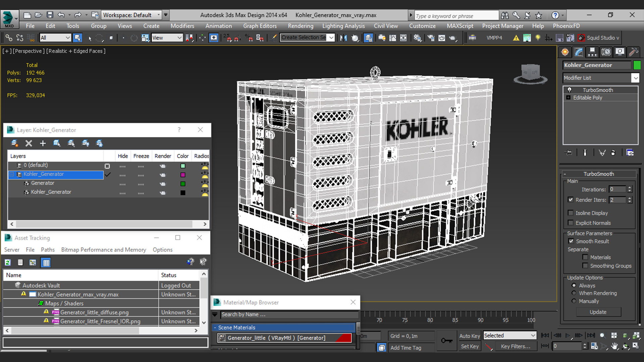Viewport: 644px width, 362px height.
Task: Open the Utilities panel hammer tab
Action: pyautogui.click(x=634, y=52)
